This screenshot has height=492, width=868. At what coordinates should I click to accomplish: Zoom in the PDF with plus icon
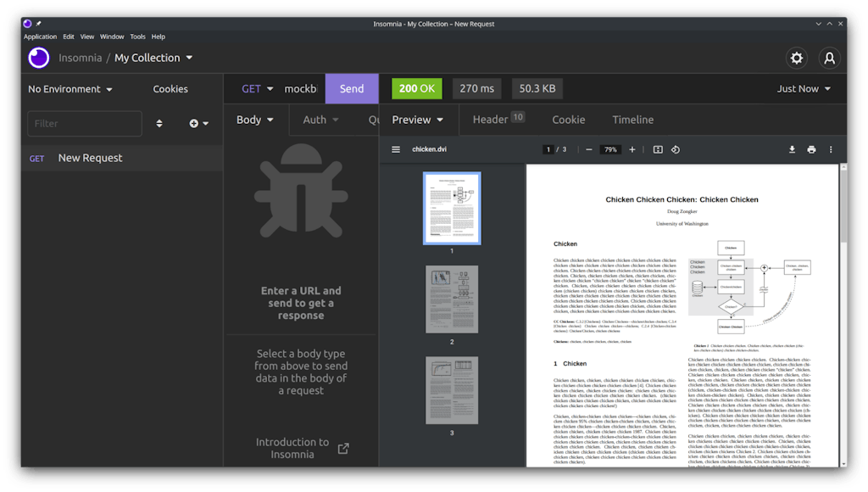(x=632, y=149)
